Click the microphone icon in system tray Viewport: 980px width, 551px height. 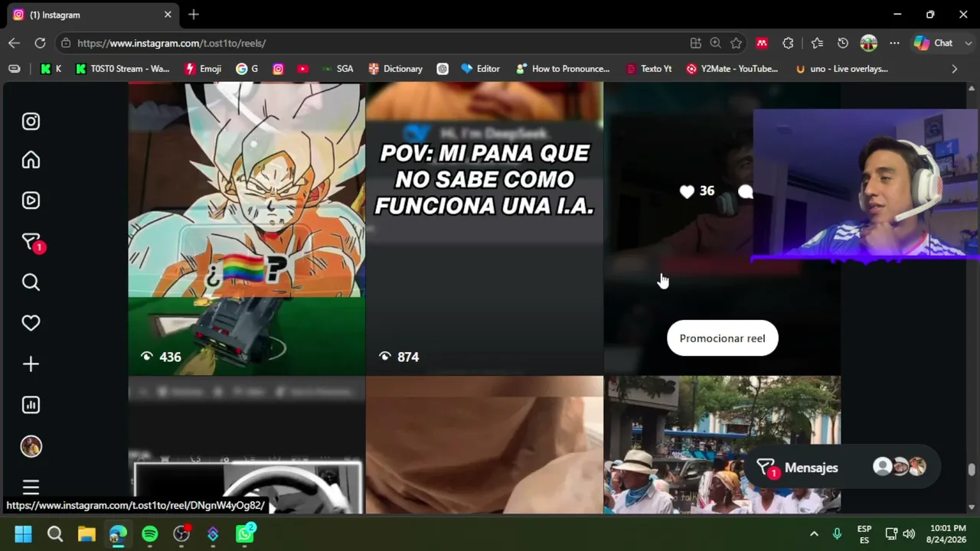click(x=837, y=533)
